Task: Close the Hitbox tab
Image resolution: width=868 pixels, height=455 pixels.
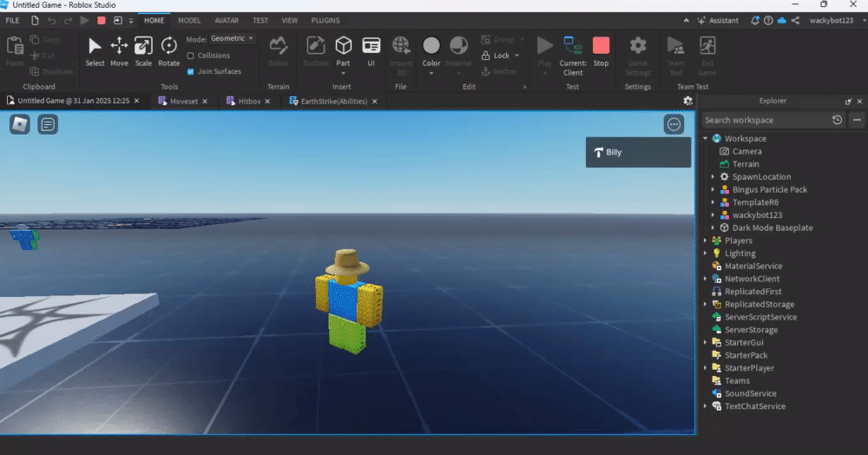Action: pyautogui.click(x=267, y=102)
